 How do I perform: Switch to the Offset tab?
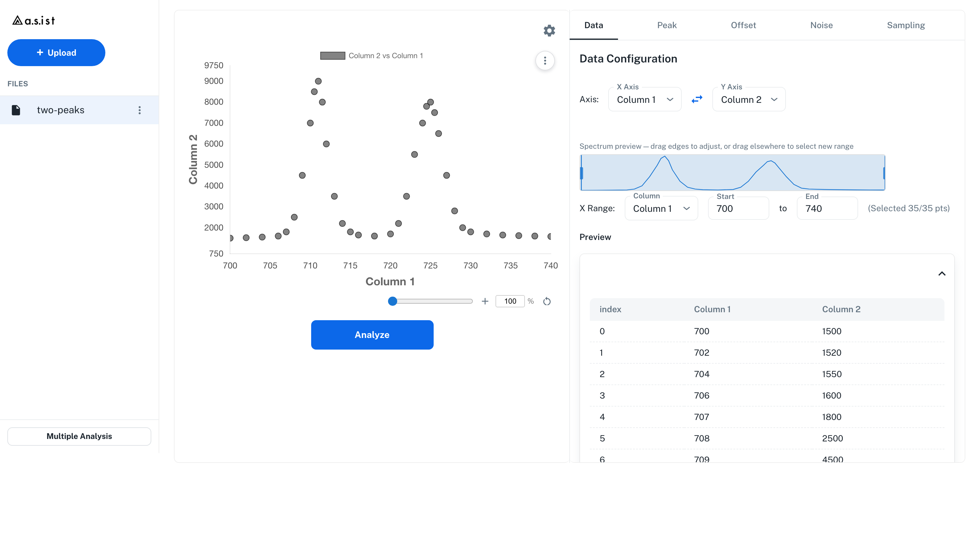pos(743,25)
